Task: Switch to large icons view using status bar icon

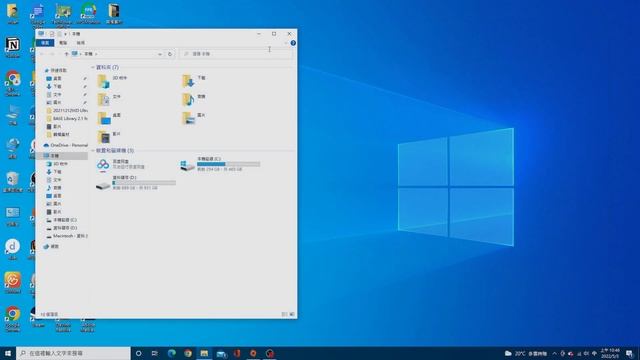Action: [291, 314]
